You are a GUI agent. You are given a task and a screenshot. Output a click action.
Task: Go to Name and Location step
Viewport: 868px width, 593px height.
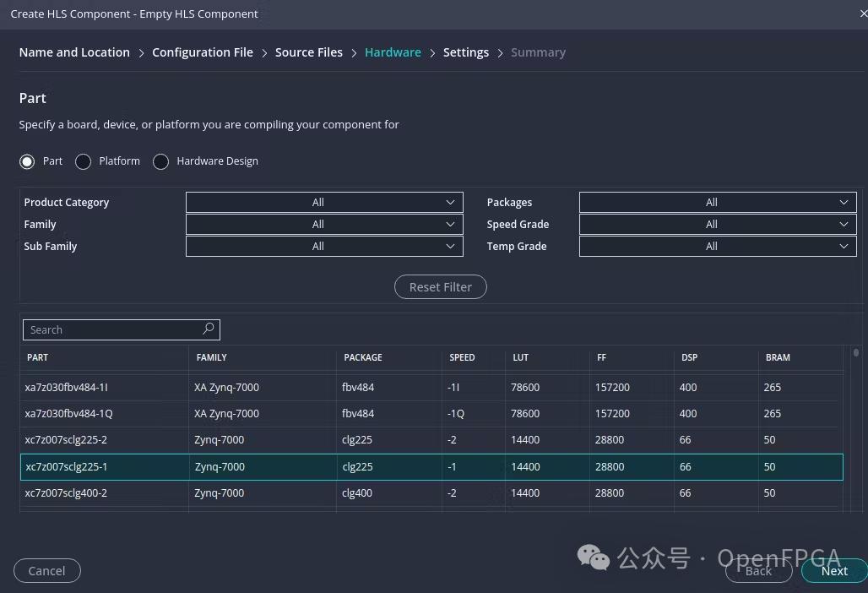(74, 52)
